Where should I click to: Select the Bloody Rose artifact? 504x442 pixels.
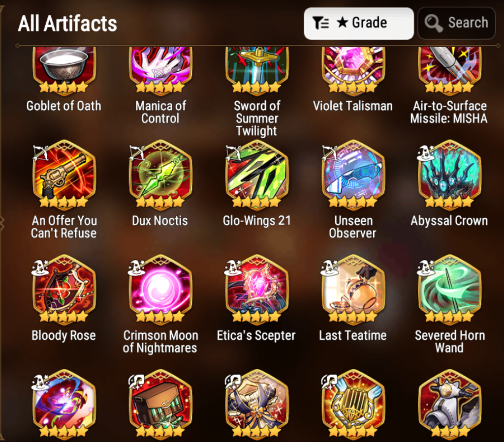tap(64, 290)
